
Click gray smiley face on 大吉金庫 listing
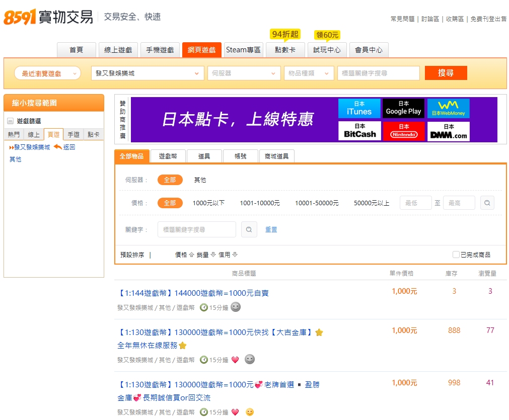(x=249, y=359)
